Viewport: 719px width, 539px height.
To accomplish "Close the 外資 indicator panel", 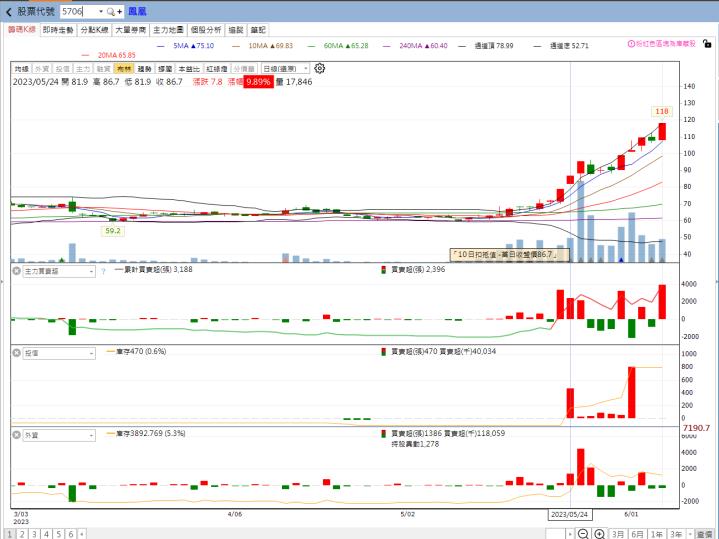I will (x=16, y=434).
